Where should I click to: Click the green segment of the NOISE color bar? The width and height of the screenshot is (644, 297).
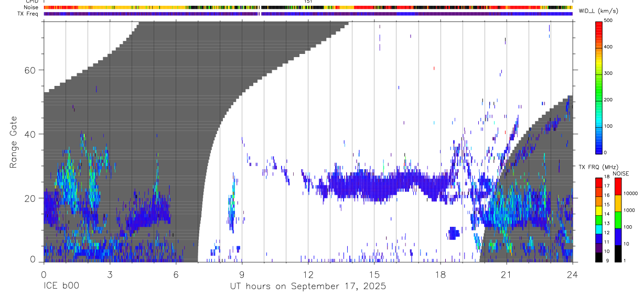point(618,220)
